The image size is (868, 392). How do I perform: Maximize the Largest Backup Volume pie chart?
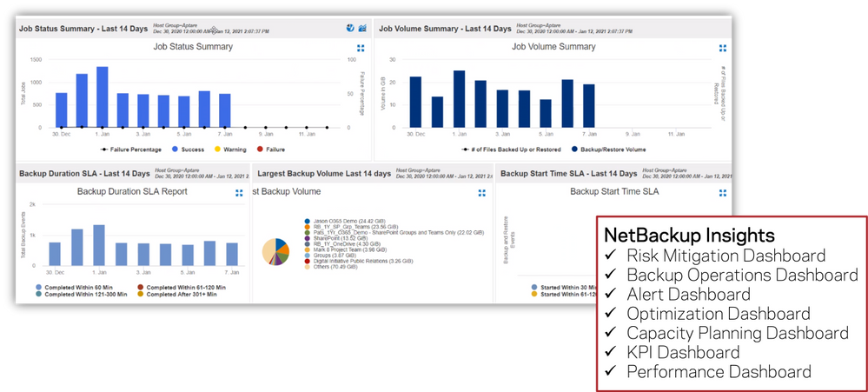(x=481, y=193)
